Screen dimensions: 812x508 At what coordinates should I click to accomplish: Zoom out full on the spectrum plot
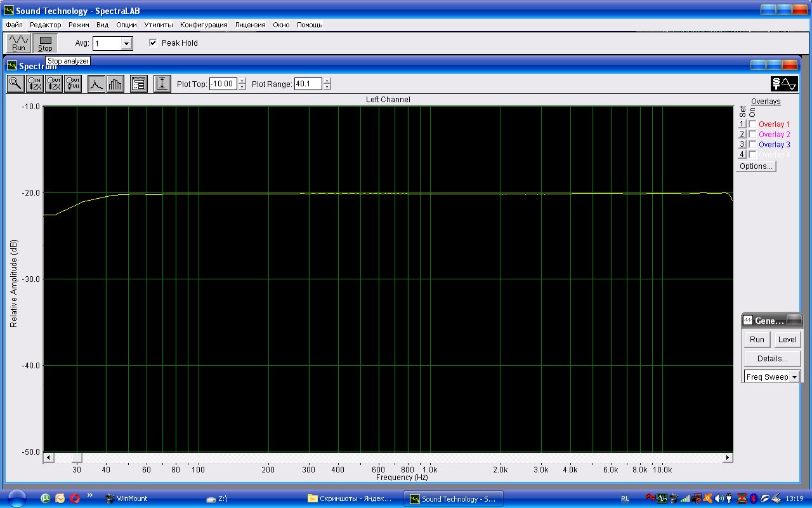tap(73, 84)
